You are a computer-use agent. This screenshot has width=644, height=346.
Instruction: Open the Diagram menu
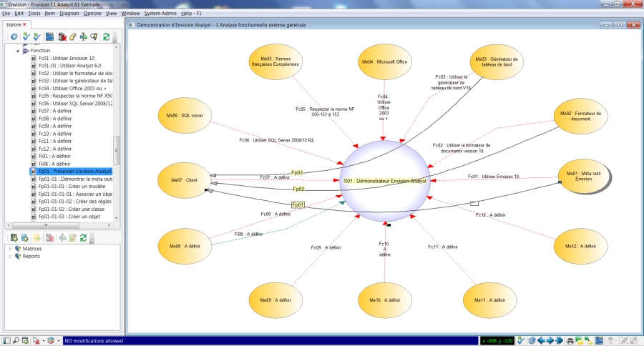coord(69,13)
